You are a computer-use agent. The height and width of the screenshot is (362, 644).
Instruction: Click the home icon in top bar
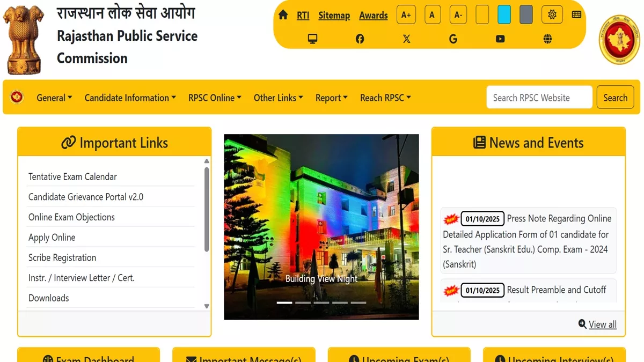[x=283, y=15]
